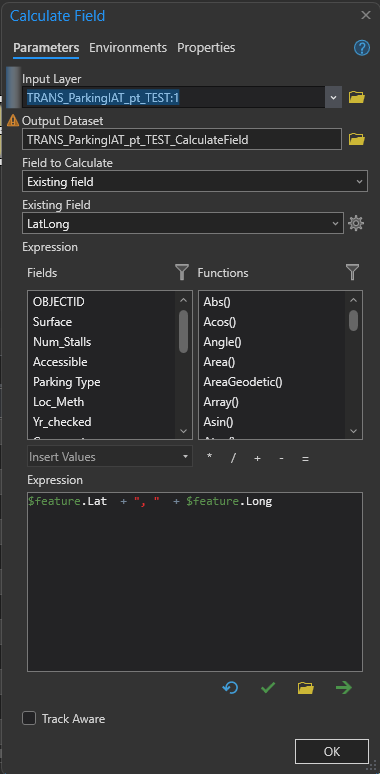Browse for Input Layer with folder icon
380x774 pixels.
pyautogui.click(x=356, y=97)
